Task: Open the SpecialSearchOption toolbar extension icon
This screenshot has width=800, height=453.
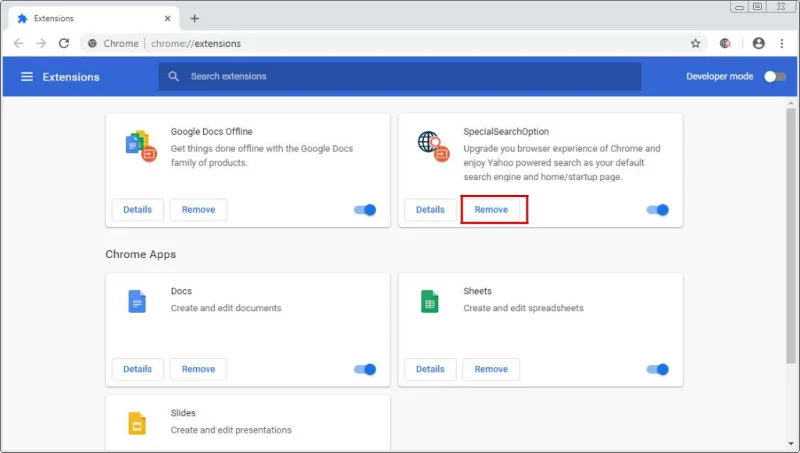Action: 725,43
